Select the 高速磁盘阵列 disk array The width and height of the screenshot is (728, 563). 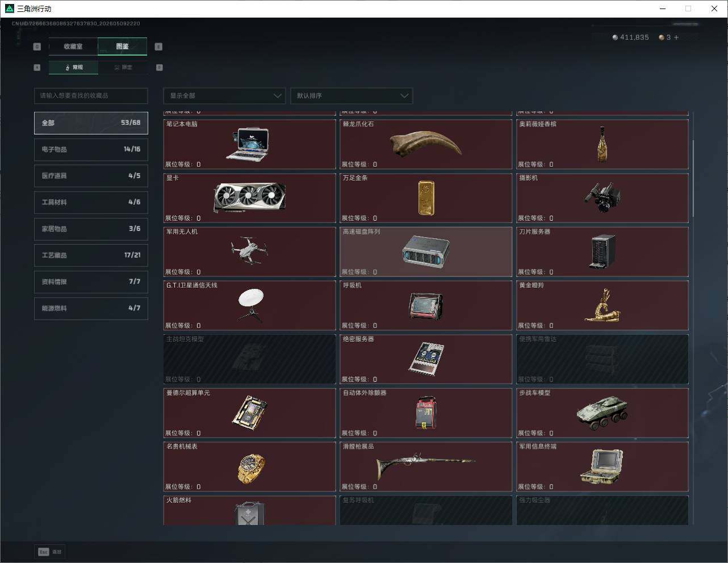(x=426, y=252)
